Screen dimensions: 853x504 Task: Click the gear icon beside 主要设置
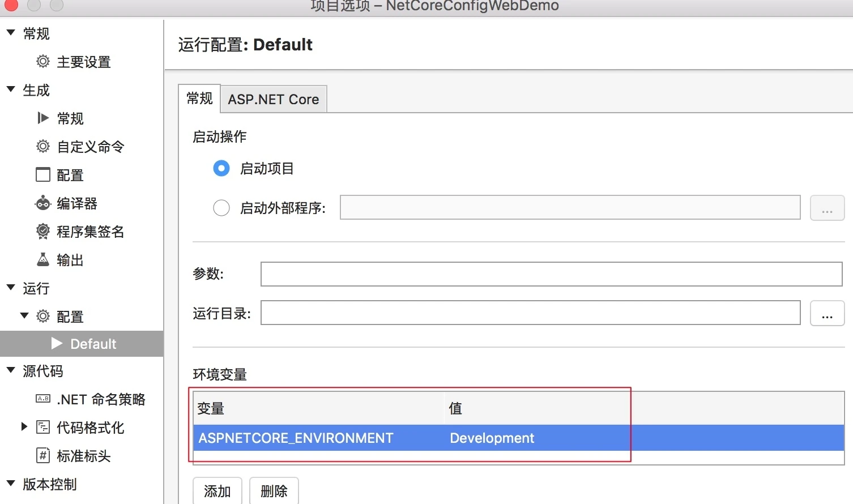[43, 61]
